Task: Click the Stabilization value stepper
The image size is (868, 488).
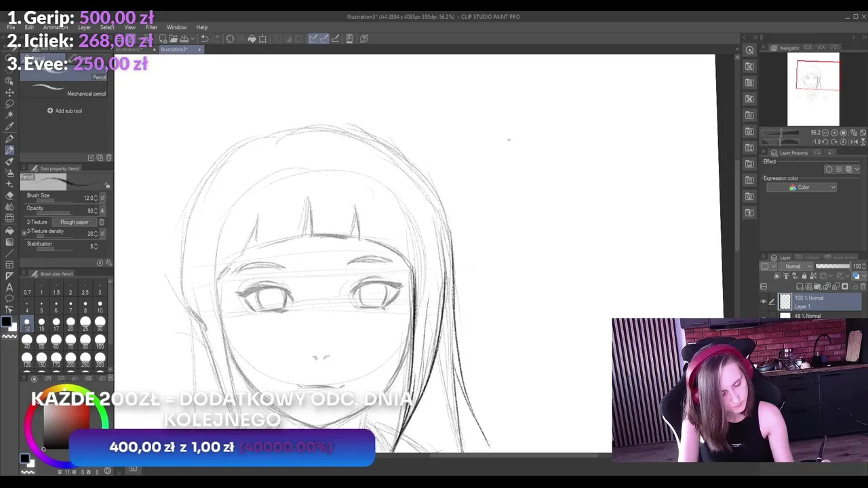Action: pyautogui.click(x=96, y=246)
